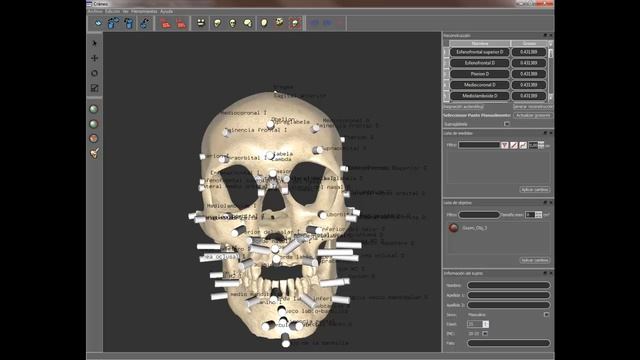Image resolution: width=640 pixels, height=360 pixels.
Task: Close the Reconstrucción panel
Action: [x=551, y=36]
